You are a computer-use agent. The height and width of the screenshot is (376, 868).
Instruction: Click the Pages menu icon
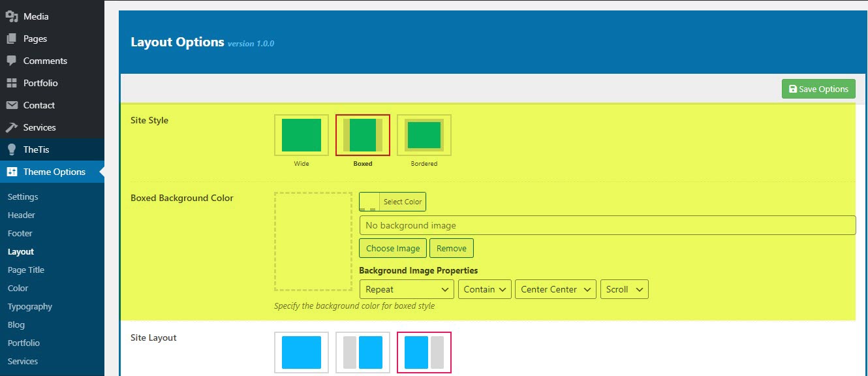pyautogui.click(x=12, y=39)
